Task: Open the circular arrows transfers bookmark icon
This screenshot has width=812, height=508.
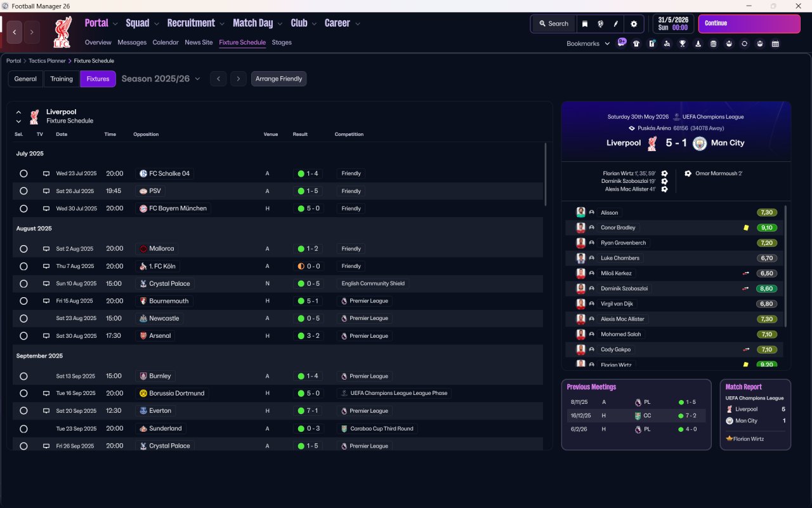Action: click(745, 44)
